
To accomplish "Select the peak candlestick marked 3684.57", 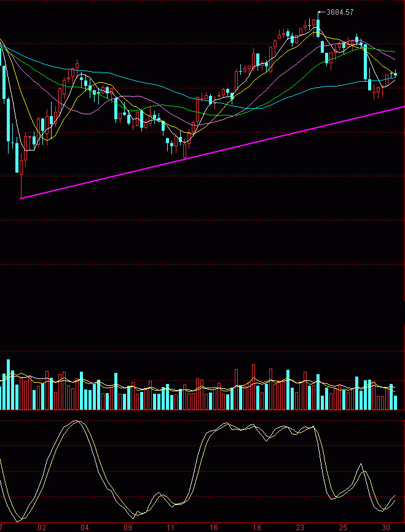I will pyautogui.click(x=318, y=25).
